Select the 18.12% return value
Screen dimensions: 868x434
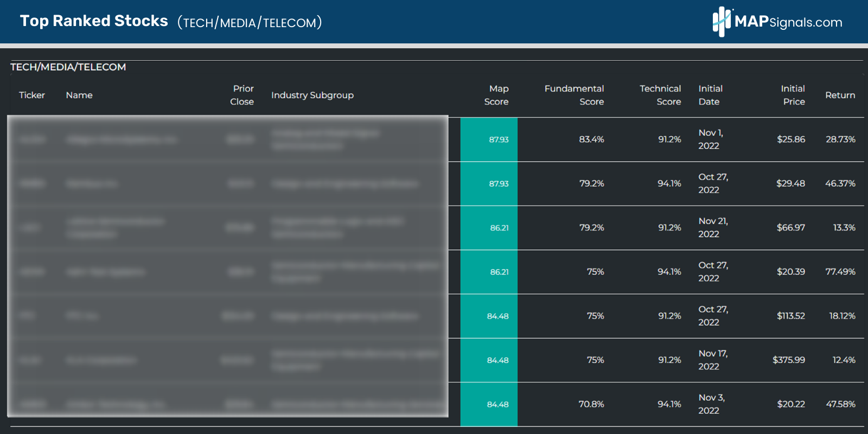click(843, 316)
